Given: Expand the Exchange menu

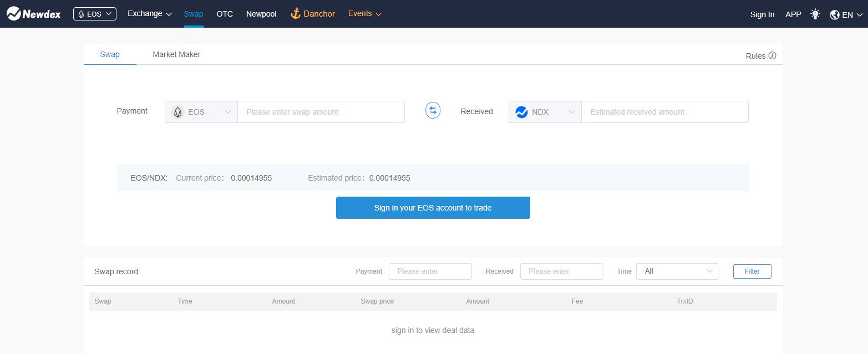Looking at the screenshot, I should coord(150,14).
